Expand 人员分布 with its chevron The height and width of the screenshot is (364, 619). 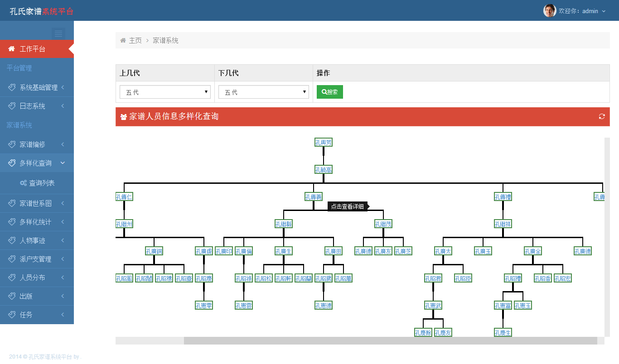click(x=63, y=278)
